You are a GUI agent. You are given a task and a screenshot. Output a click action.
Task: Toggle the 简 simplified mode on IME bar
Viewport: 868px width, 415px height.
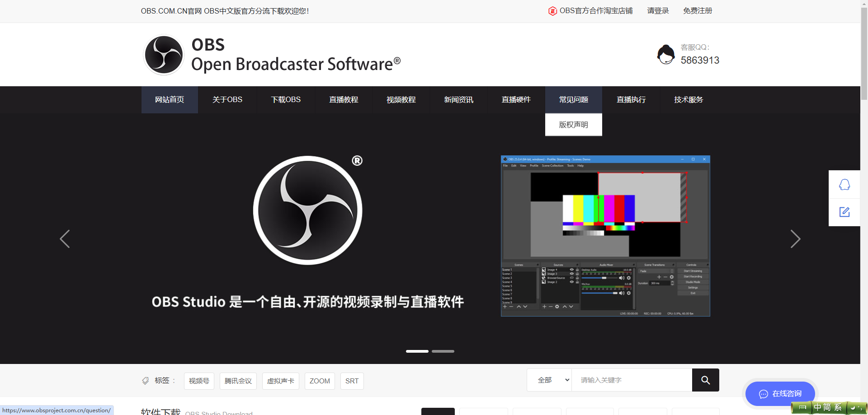click(x=827, y=408)
